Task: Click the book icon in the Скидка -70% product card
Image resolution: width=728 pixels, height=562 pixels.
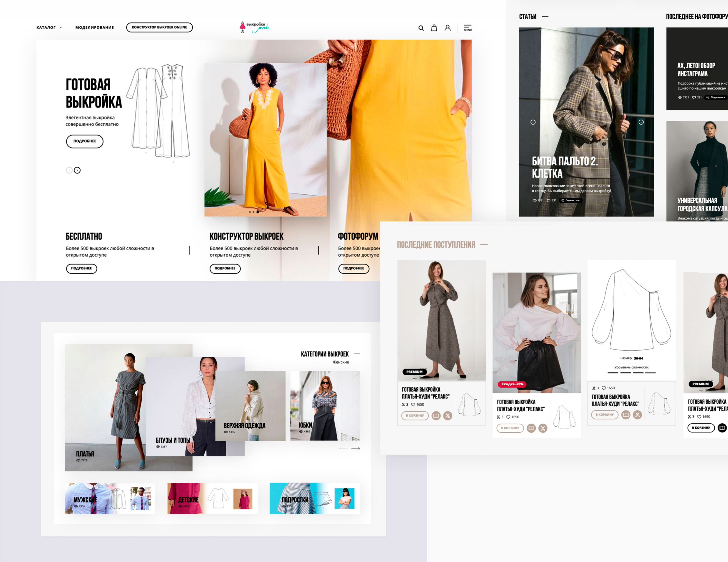Action: click(531, 428)
